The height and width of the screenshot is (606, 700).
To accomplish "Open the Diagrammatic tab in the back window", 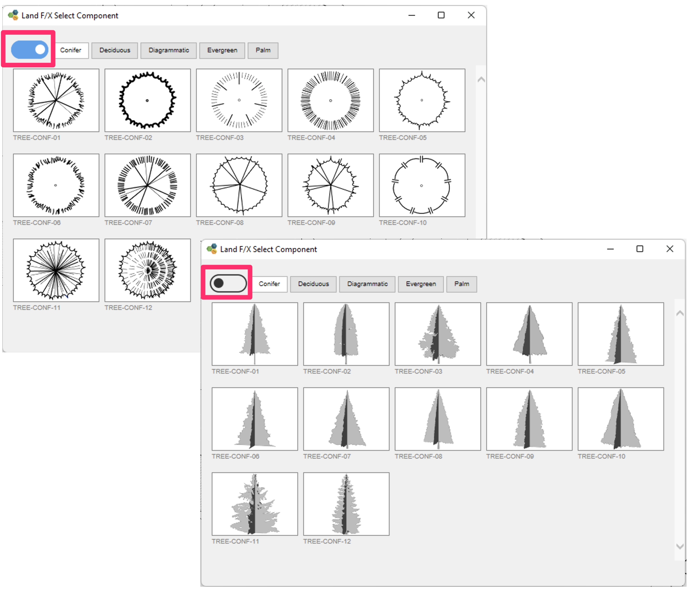I will (169, 50).
